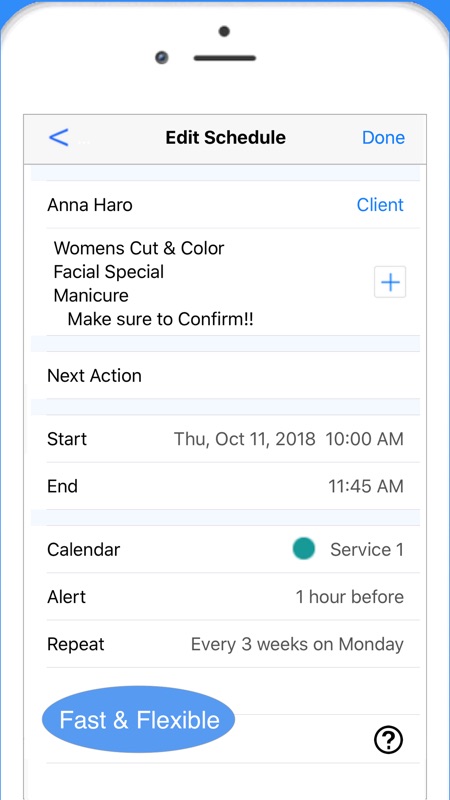This screenshot has height=800, width=450.
Task: Tap the Edit Schedule title
Action: tap(226, 137)
